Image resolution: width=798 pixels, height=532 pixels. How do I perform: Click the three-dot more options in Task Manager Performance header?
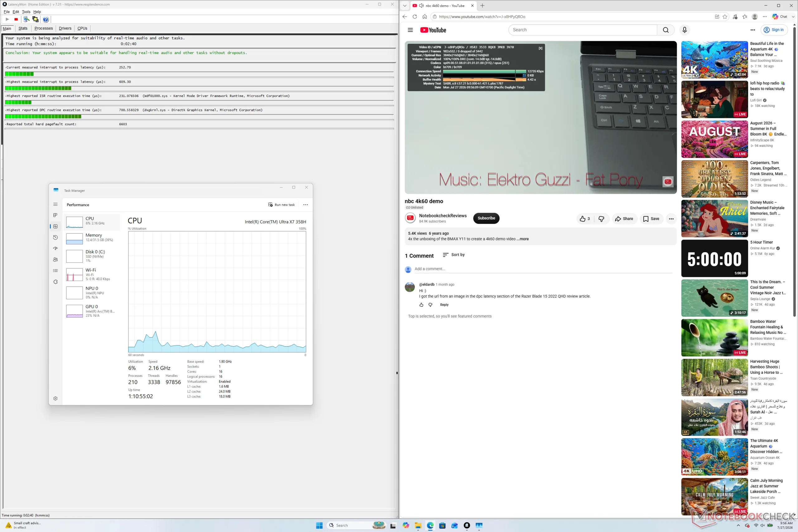[x=305, y=204]
